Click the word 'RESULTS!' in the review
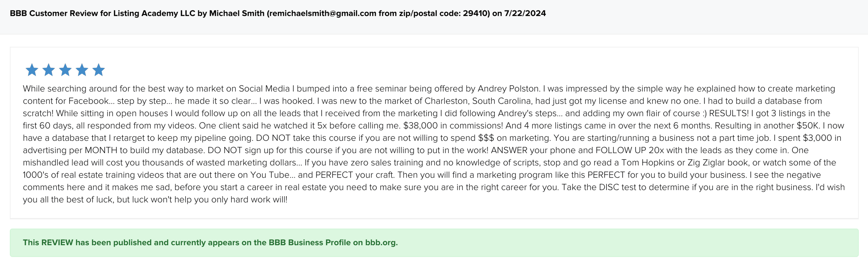This screenshot has height=260, width=868. coord(728,113)
